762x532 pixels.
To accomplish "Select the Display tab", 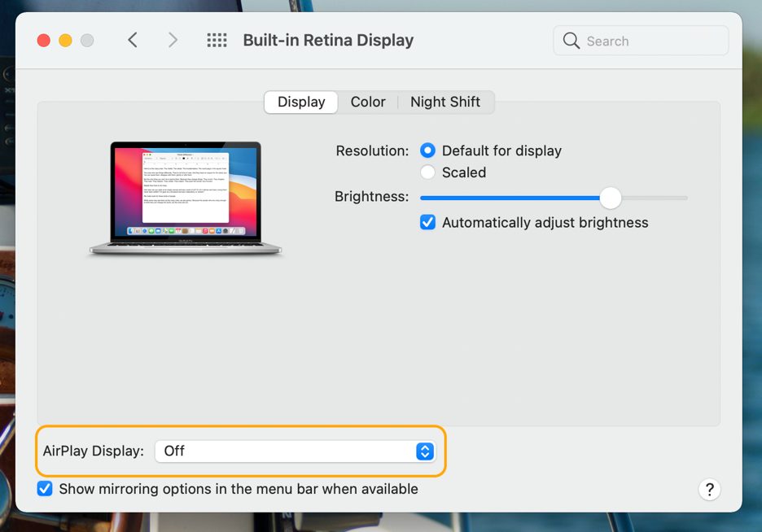I will (x=301, y=102).
